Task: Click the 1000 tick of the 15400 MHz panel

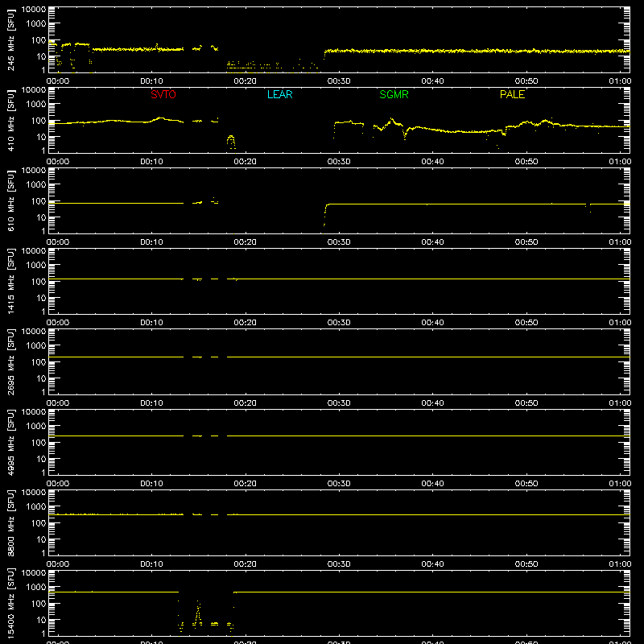Action: (35, 588)
